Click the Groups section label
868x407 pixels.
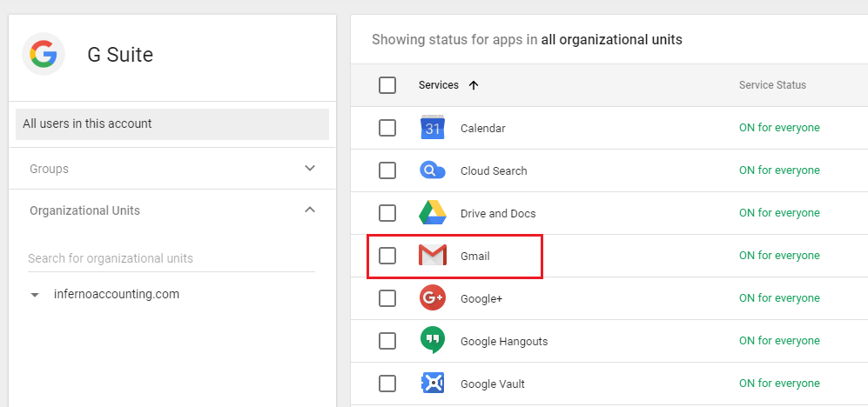[50, 169]
